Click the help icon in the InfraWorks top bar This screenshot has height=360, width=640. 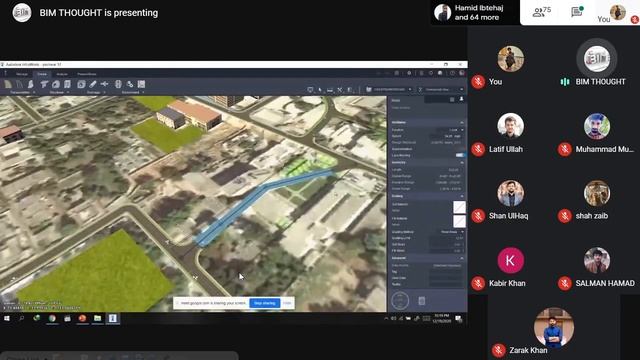pyautogui.click(x=452, y=73)
